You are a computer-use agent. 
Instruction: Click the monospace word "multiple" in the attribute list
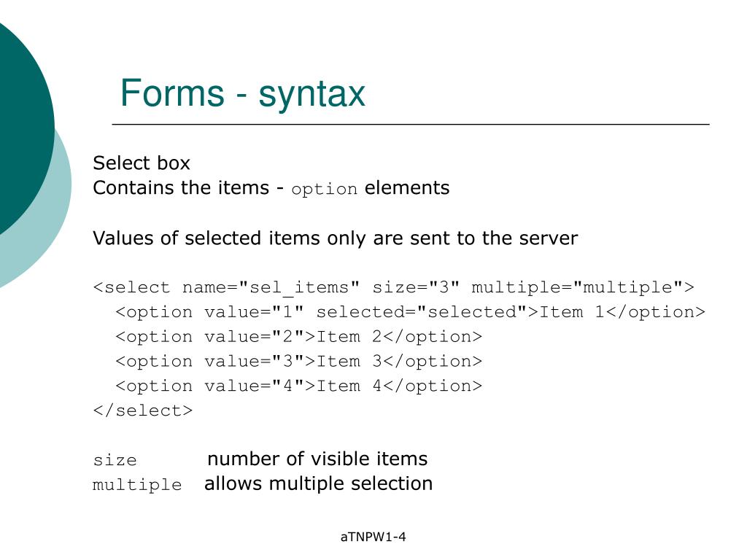(x=137, y=485)
